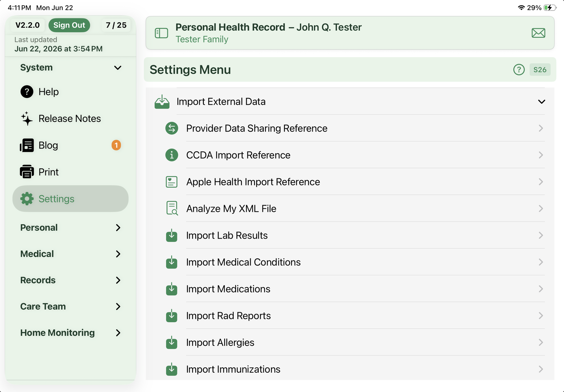
Task: Click the Import Immunizations download icon
Action: (x=172, y=369)
